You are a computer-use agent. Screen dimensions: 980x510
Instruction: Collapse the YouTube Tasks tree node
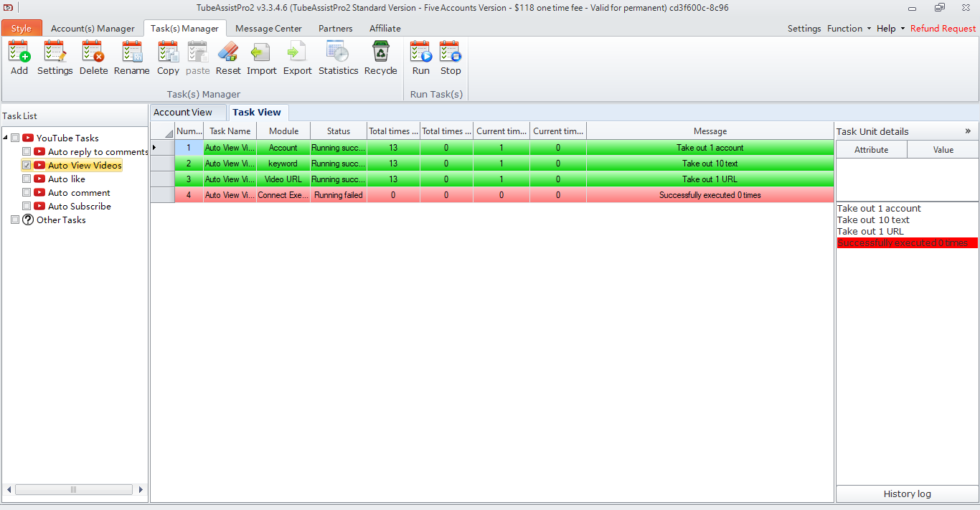(6, 138)
